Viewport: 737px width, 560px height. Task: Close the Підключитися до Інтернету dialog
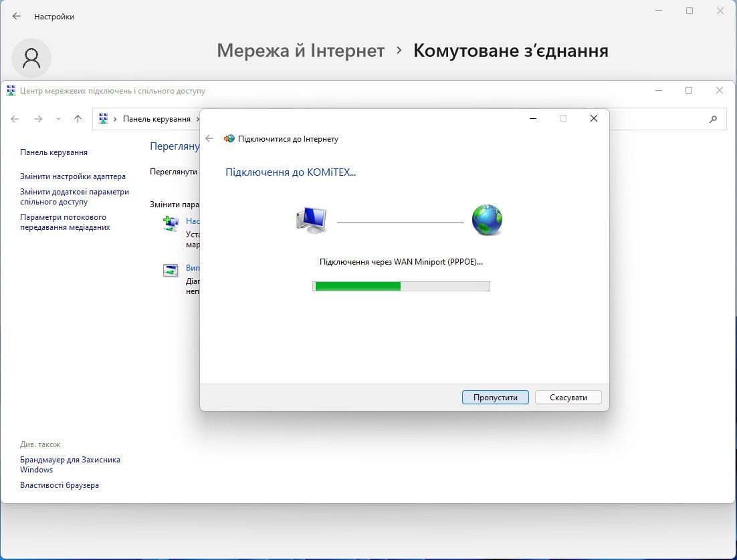point(594,118)
